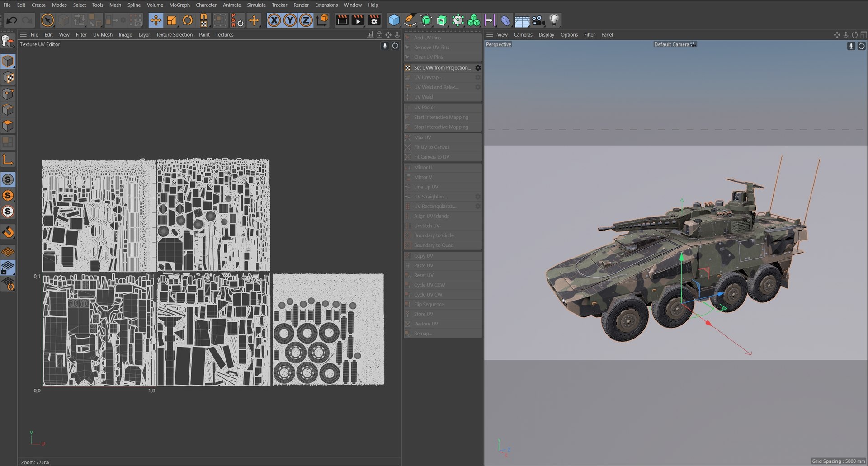The image size is (868, 466).
Task: Add a Camera object
Action: click(538, 20)
